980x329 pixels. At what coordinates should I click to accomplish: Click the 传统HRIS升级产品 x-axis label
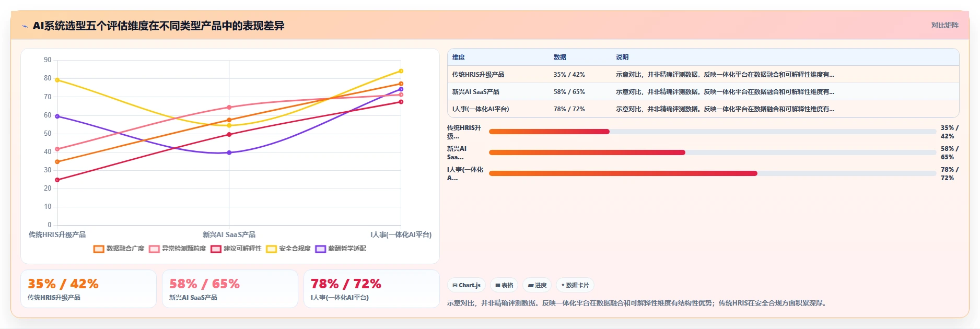pyautogui.click(x=57, y=235)
